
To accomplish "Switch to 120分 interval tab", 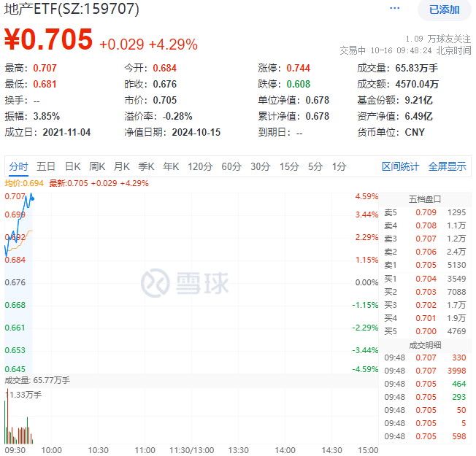I will click(x=200, y=166).
